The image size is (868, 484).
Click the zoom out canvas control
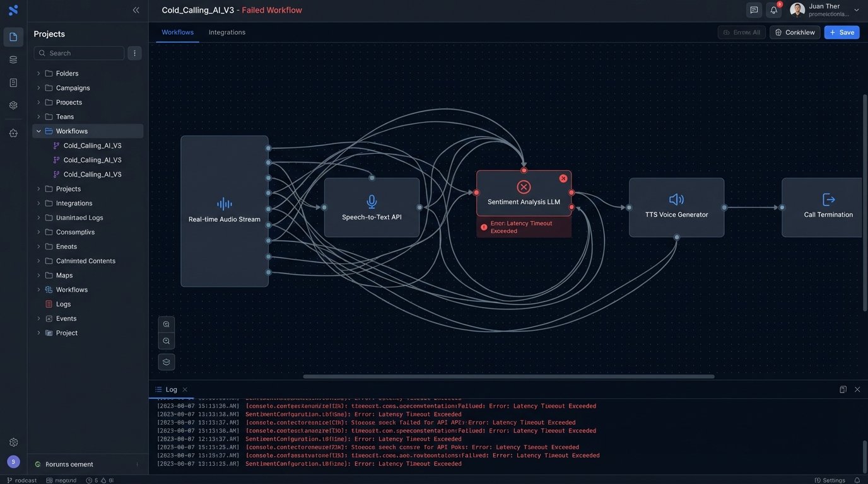(167, 341)
